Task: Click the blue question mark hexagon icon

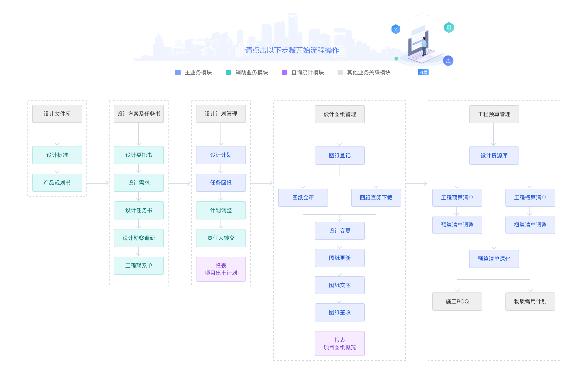Action: click(x=395, y=29)
